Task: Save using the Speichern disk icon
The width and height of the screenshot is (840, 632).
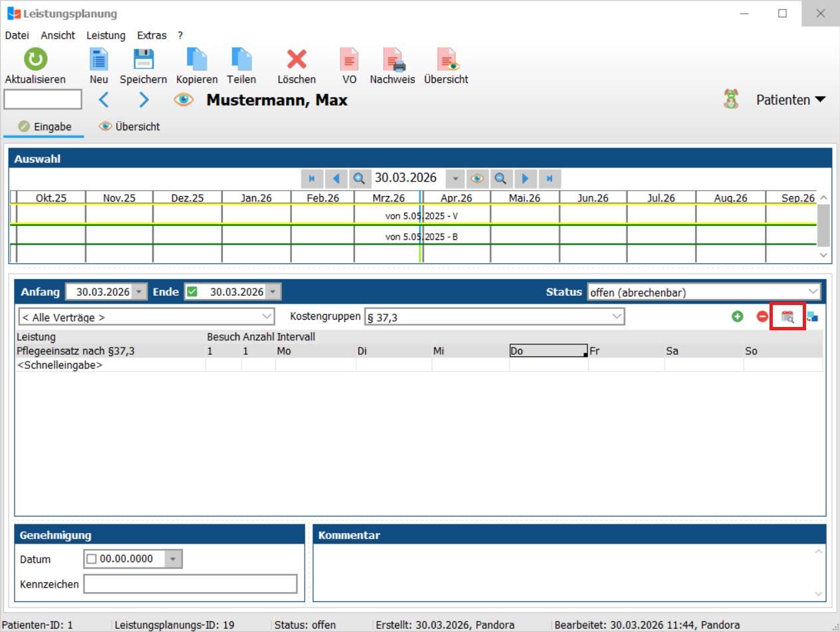Action: tap(144, 60)
